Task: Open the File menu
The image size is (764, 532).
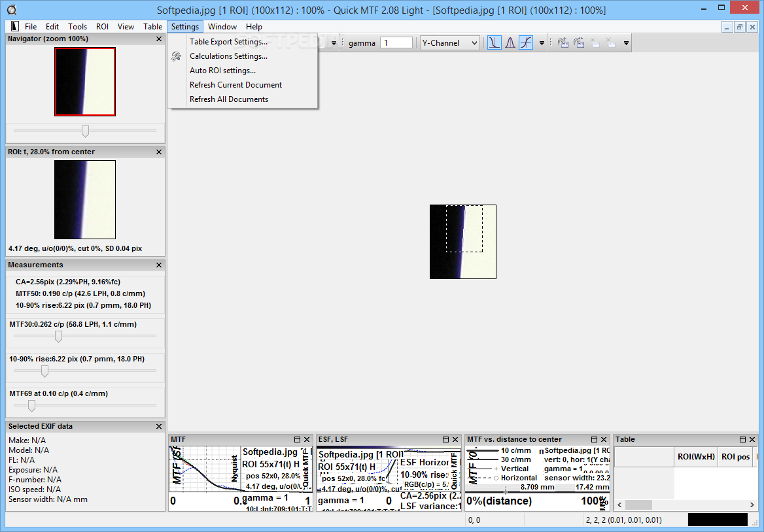Action: pyautogui.click(x=31, y=27)
